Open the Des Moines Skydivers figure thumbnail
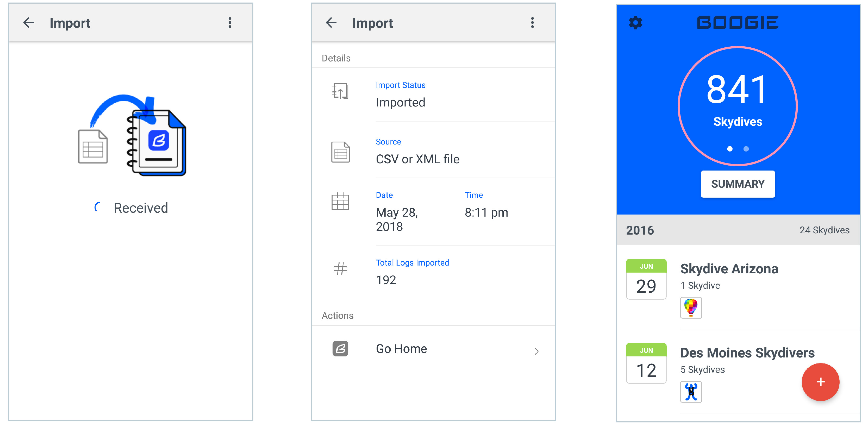Screen dimensions: 868x434 pyautogui.click(x=691, y=392)
